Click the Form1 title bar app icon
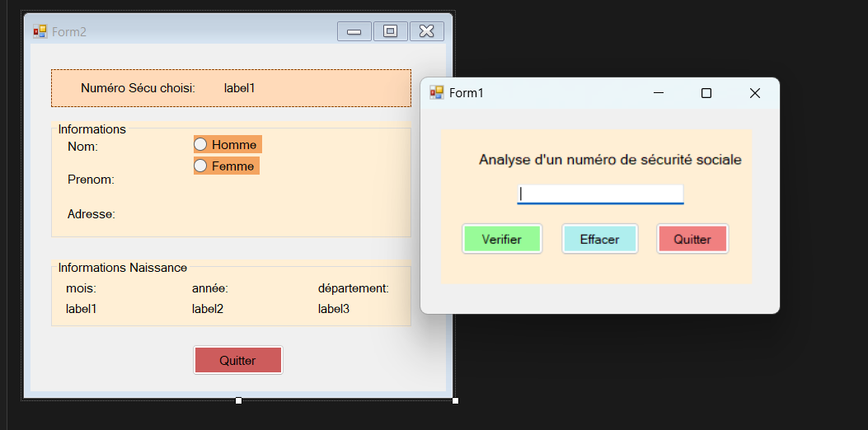This screenshot has width=868, height=430. [x=437, y=93]
